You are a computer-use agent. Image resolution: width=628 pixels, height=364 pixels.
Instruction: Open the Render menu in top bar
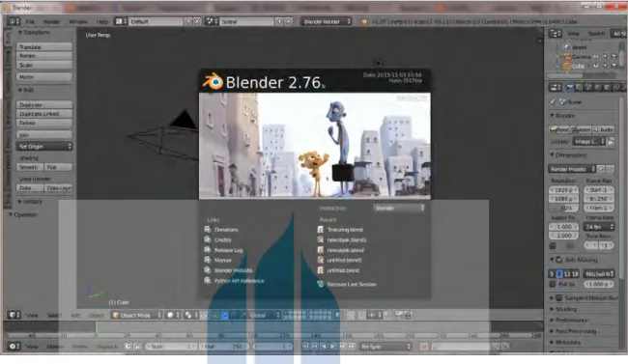(x=51, y=21)
